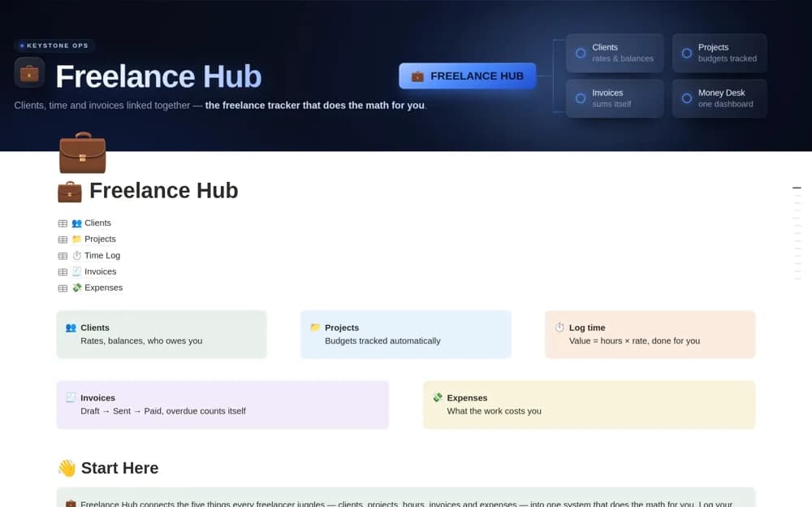Viewport: 812px width, 507px height.
Task: Open the Time Log database link
Action: (102, 255)
